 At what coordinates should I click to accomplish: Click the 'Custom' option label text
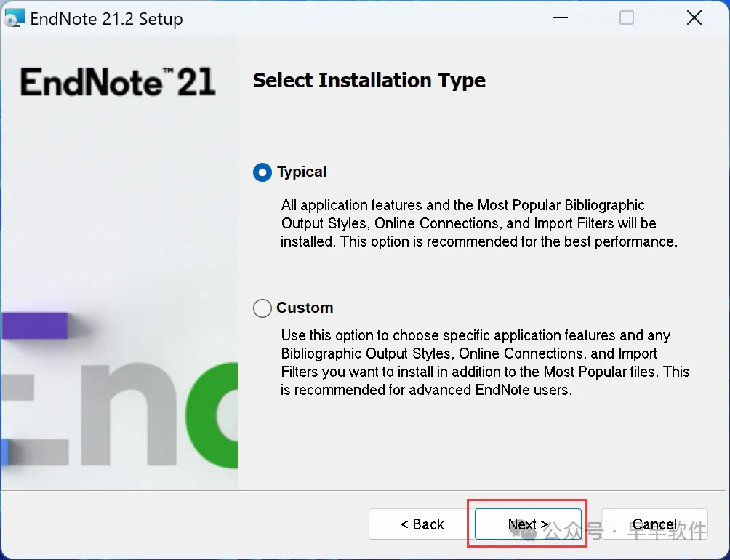[305, 308]
